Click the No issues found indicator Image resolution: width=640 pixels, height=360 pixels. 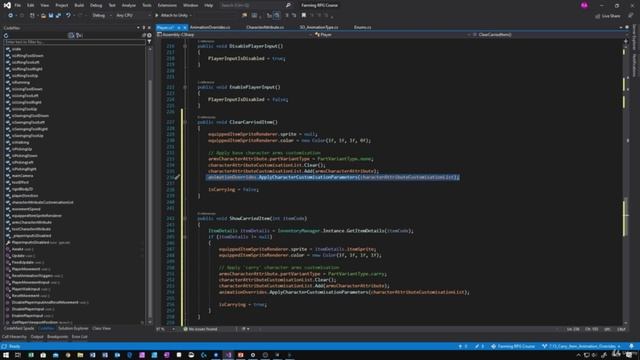[200, 329]
